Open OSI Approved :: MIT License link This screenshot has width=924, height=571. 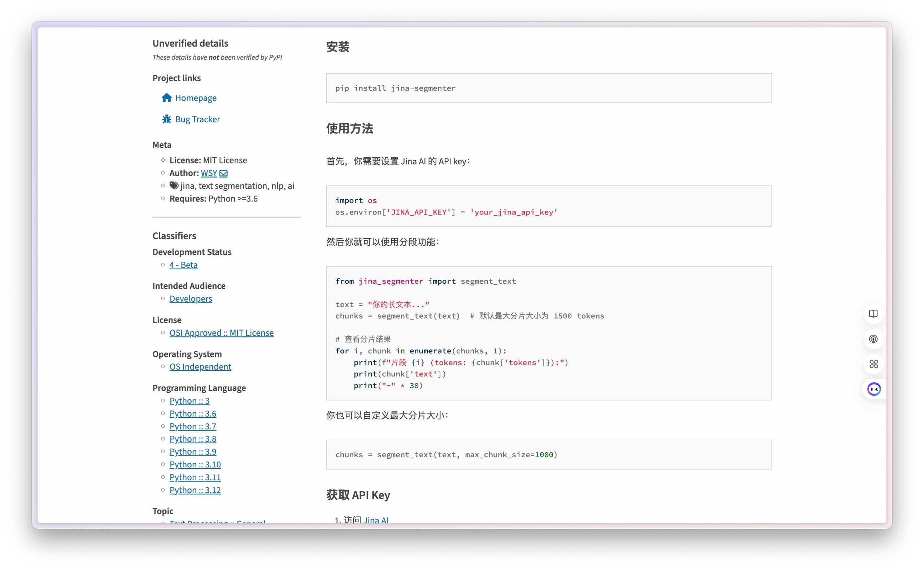tap(221, 333)
